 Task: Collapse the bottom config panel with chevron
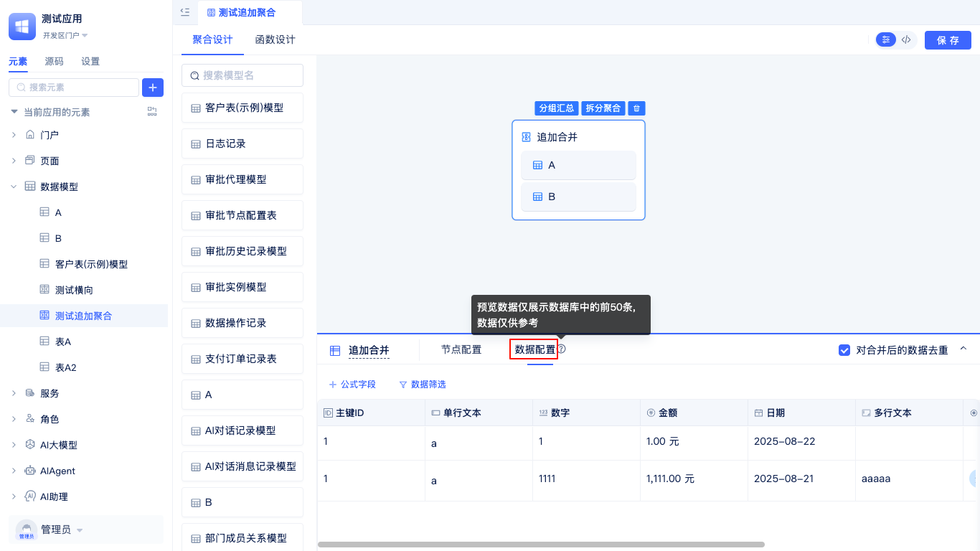pyautogui.click(x=963, y=349)
